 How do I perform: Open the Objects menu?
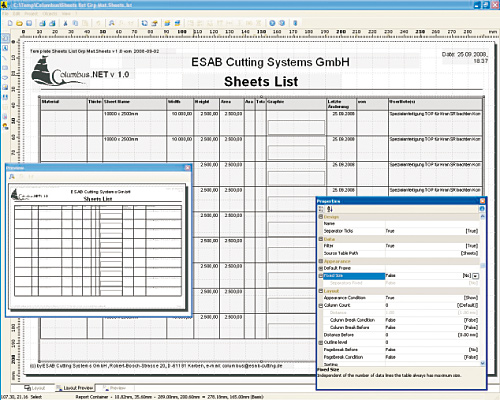[x=50, y=14]
